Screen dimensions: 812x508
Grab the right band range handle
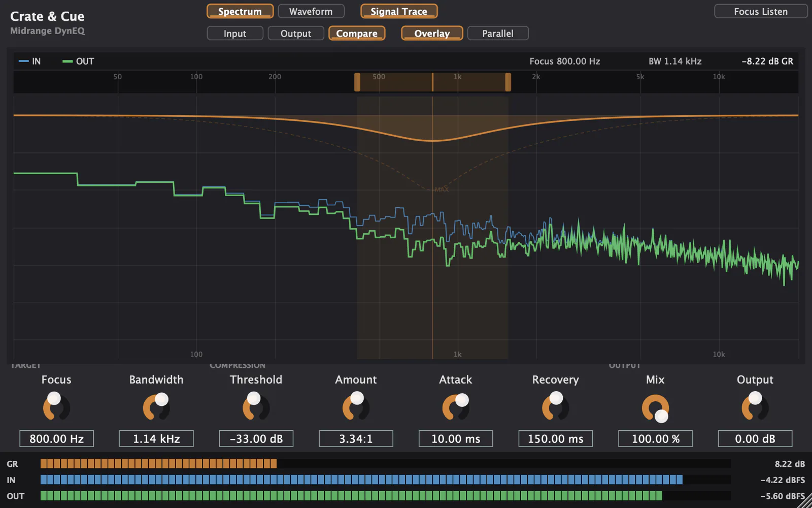pos(508,82)
